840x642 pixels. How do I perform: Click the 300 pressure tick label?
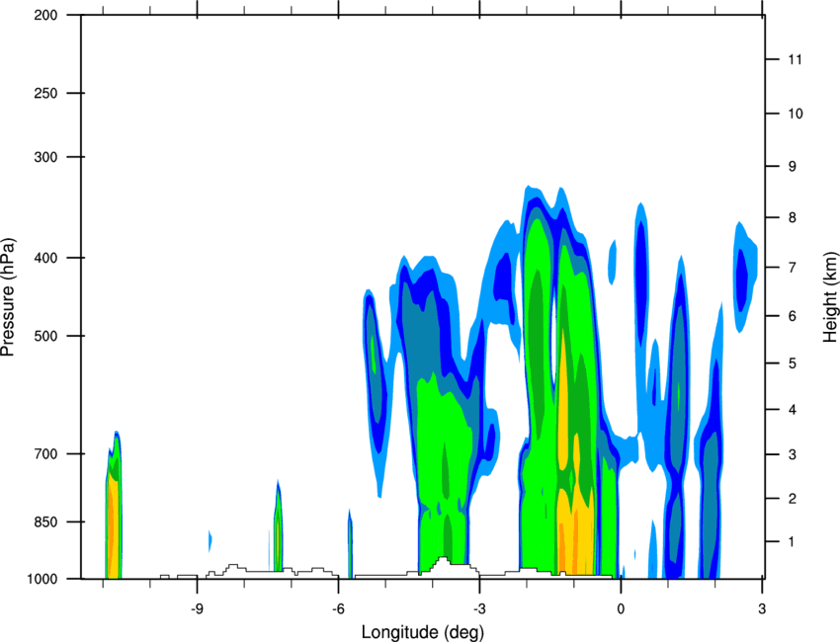[x=45, y=157]
